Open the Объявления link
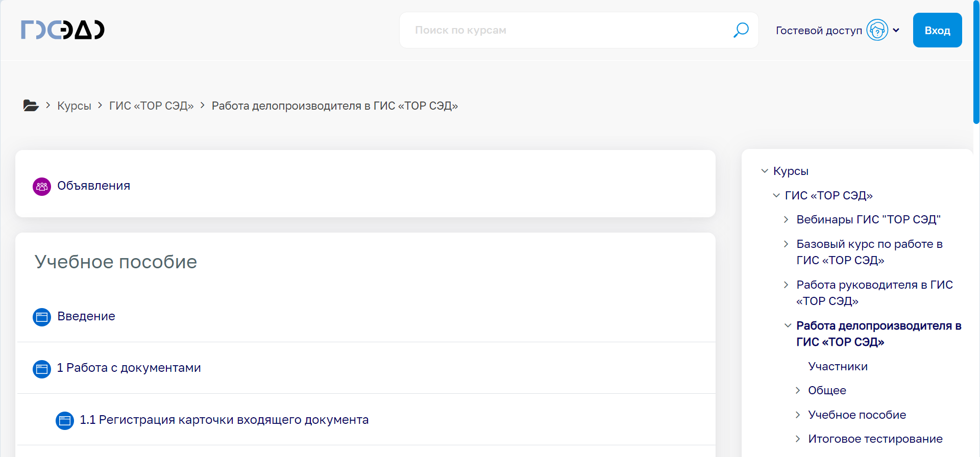 [93, 186]
